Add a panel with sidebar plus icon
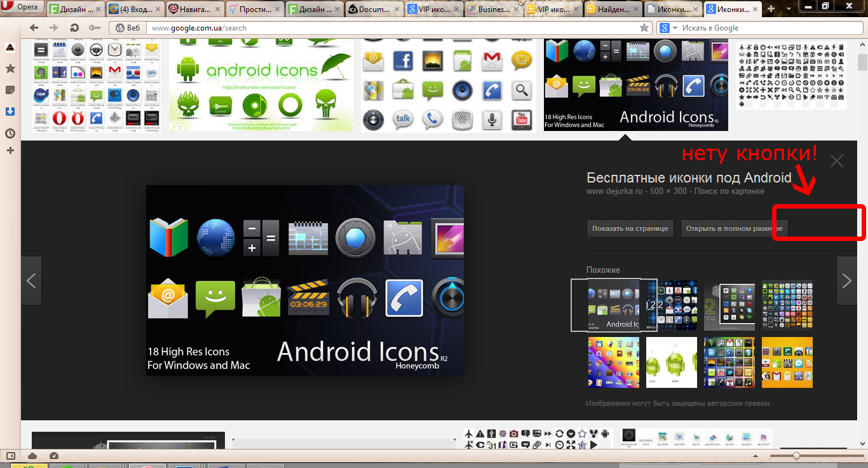 click(10, 151)
